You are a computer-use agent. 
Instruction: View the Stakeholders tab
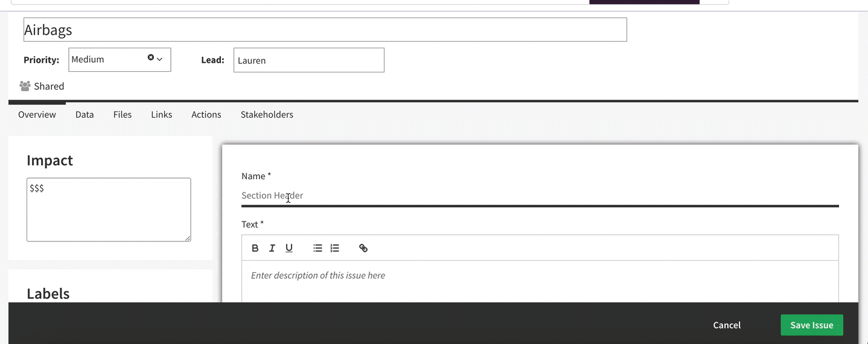pyautogui.click(x=267, y=115)
